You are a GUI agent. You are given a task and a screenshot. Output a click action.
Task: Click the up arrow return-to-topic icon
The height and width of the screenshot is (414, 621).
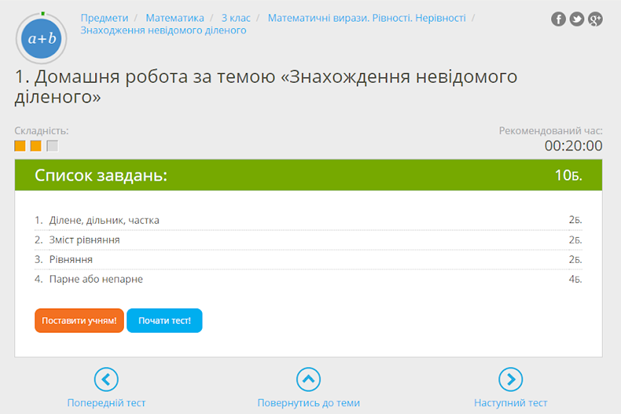tap(309, 379)
